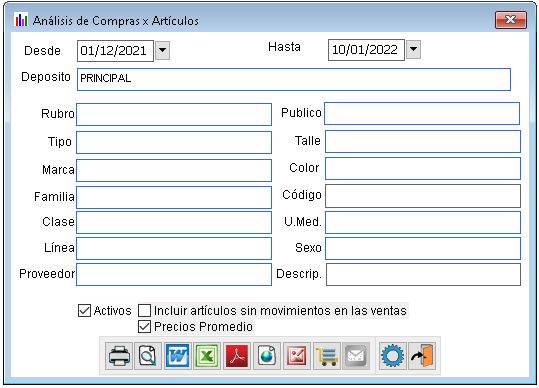Click the Línea input field
The height and width of the screenshot is (388, 539).
tap(174, 248)
